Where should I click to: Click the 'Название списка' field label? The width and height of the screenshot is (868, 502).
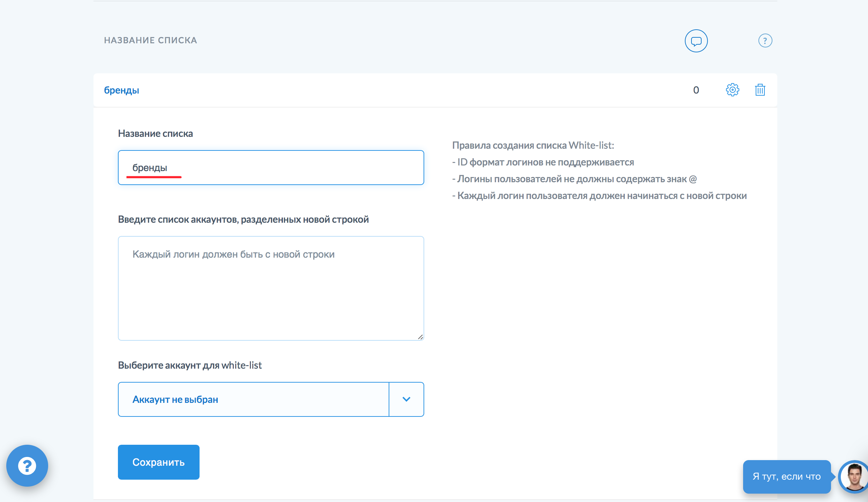pos(155,133)
